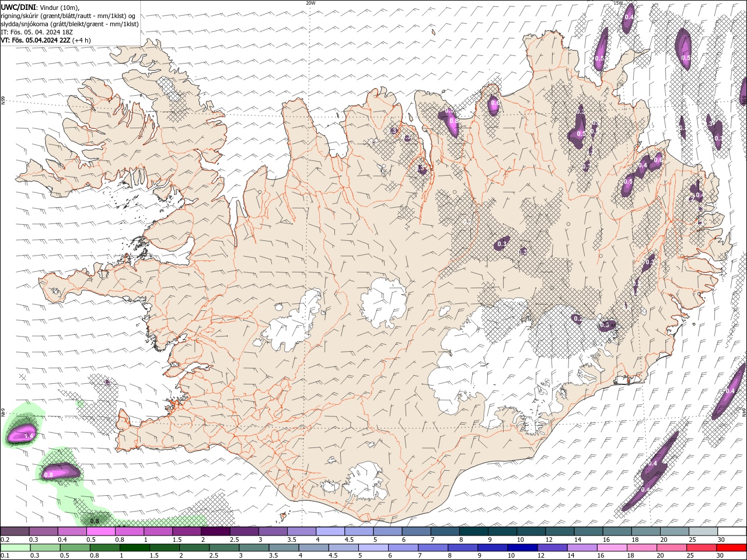This screenshot has width=747, height=560.
Task: Click lower legend swatch between 2.5 and 3
Action: point(224,548)
